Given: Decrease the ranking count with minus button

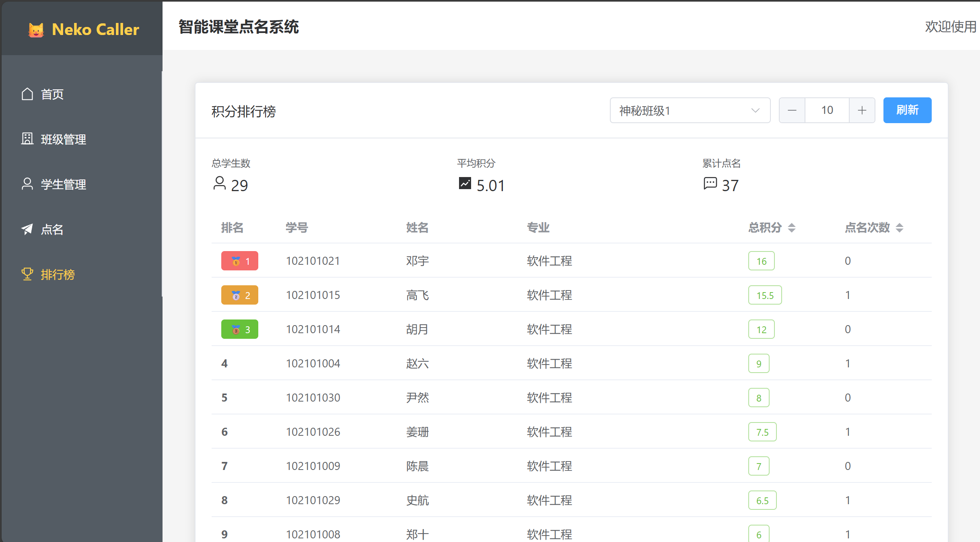Looking at the screenshot, I should 792,110.
